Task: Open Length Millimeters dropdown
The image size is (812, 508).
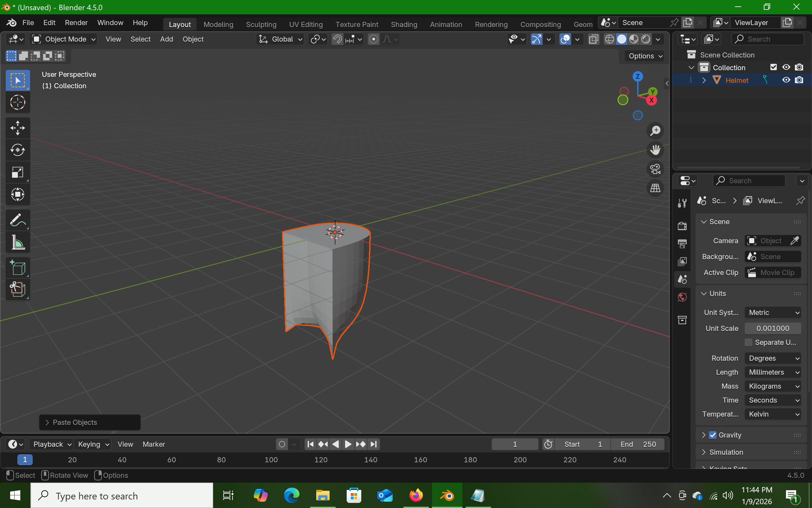Action: coord(773,372)
